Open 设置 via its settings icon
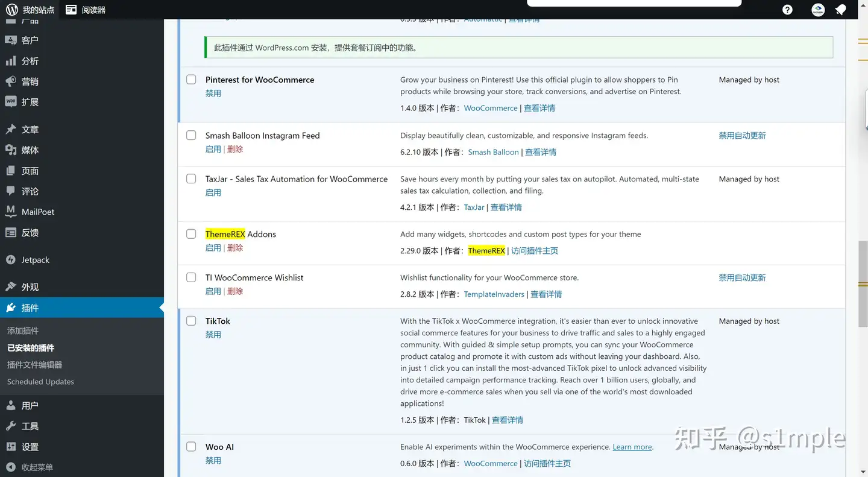The image size is (868, 477). [x=11, y=447]
